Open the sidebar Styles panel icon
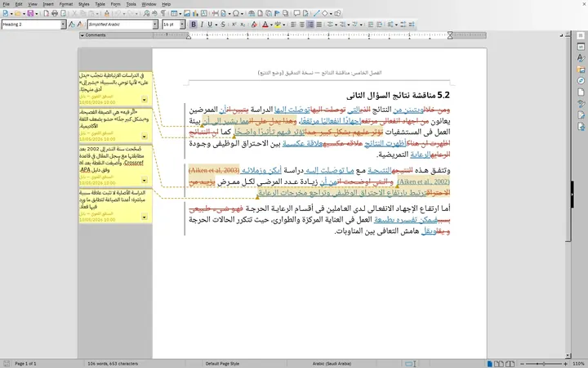The width and height of the screenshot is (588, 368). [581, 58]
